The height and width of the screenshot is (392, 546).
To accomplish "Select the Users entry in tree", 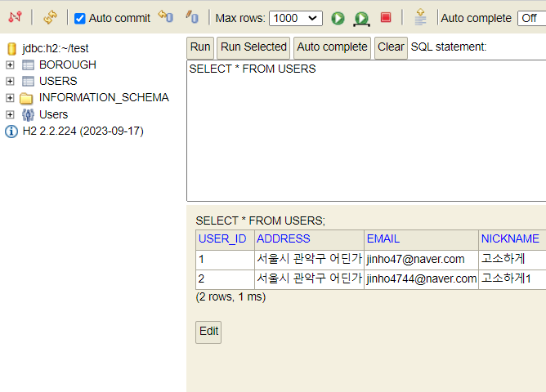I will click(53, 114).
